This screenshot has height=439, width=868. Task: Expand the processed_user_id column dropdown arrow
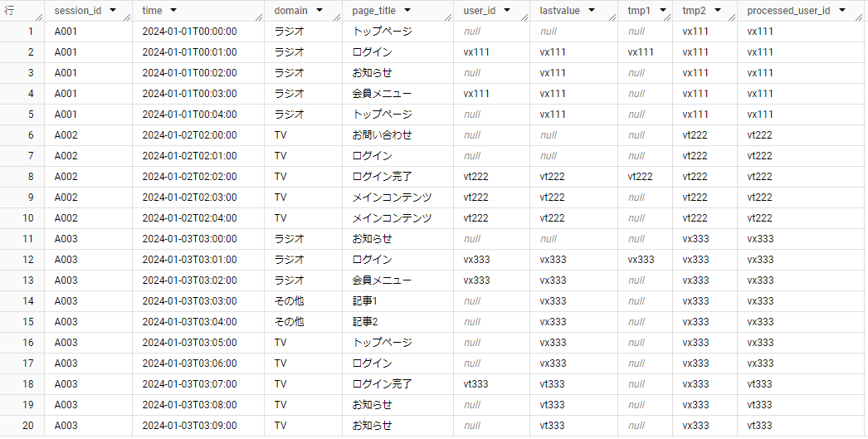click(841, 11)
